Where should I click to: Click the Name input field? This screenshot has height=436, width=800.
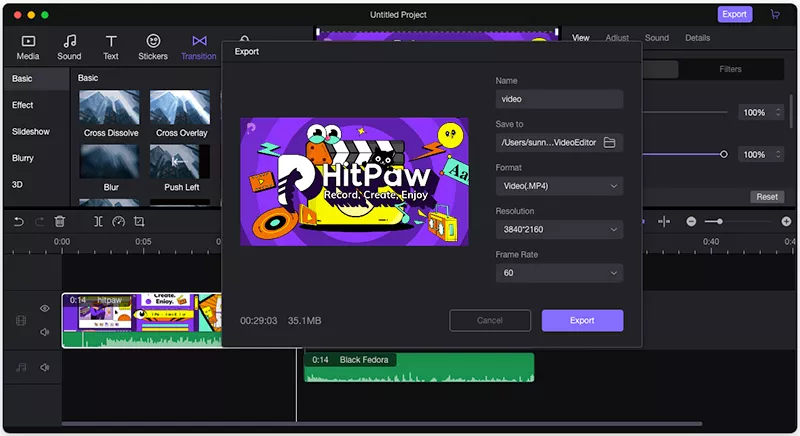click(559, 99)
